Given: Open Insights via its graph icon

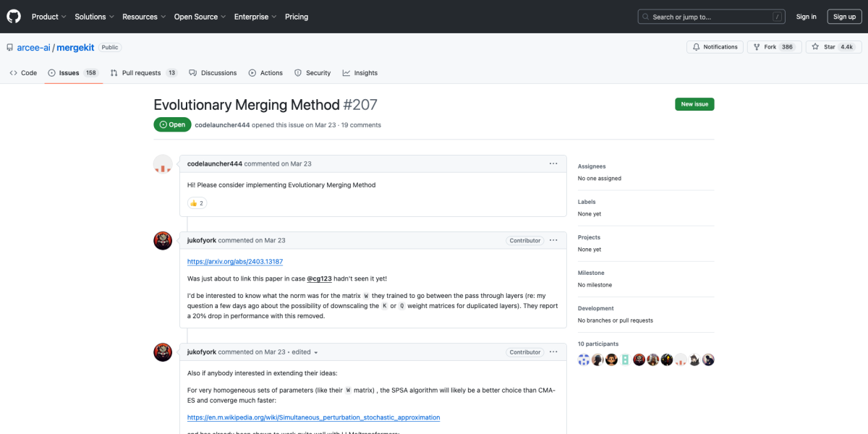Looking at the screenshot, I should coord(345,72).
